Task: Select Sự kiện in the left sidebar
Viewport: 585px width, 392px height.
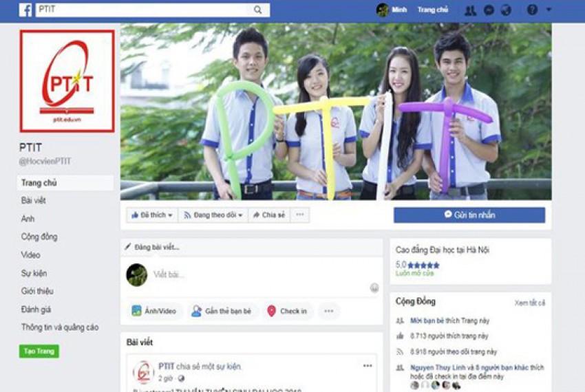Action: pos(34,273)
